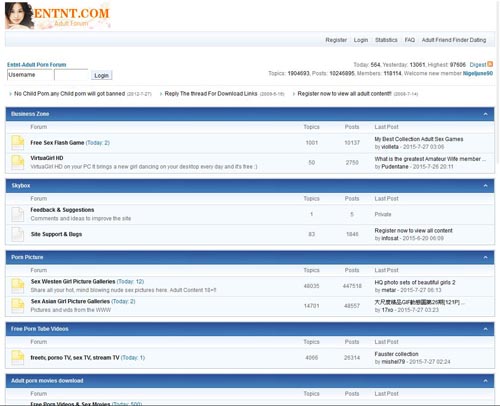The width and height of the screenshot is (500, 406).
Task: Open the VirtuaGirl HD forum title
Action: point(47,158)
